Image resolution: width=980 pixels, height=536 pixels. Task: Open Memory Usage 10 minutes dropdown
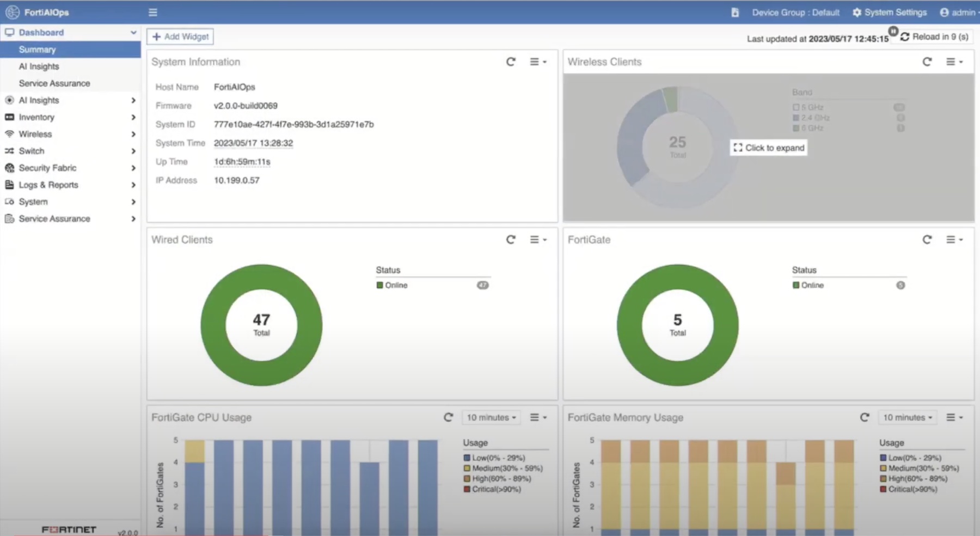[908, 417]
